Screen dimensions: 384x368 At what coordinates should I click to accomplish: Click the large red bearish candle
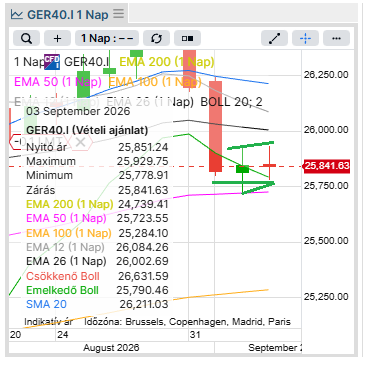point(216,126)
